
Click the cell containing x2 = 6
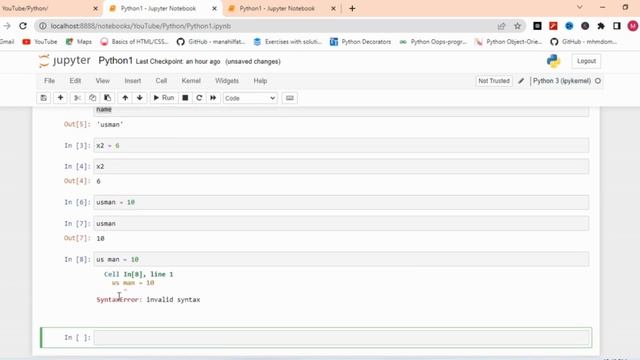click(x=341, y=145)
